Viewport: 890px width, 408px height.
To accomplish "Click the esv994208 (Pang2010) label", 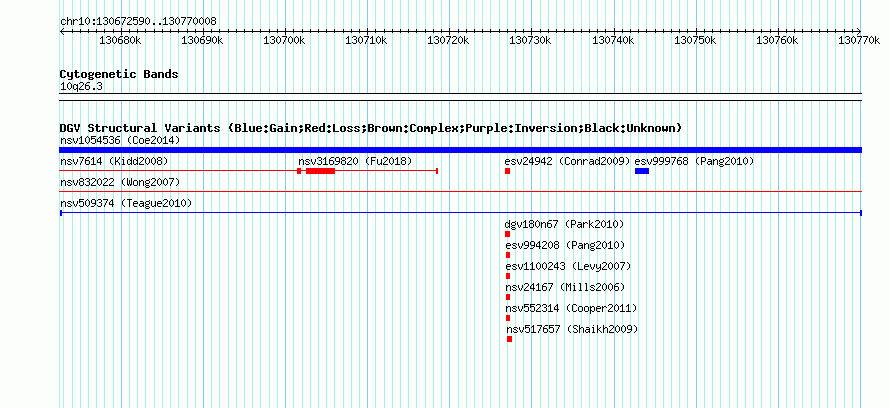I will [x=565, y=245].
